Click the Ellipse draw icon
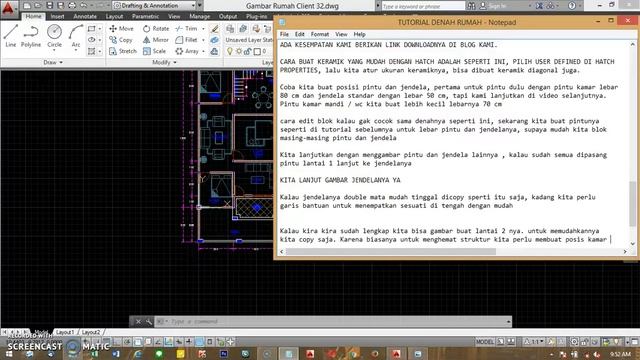The width and height of the screenshot is (640, 360). 92,40
